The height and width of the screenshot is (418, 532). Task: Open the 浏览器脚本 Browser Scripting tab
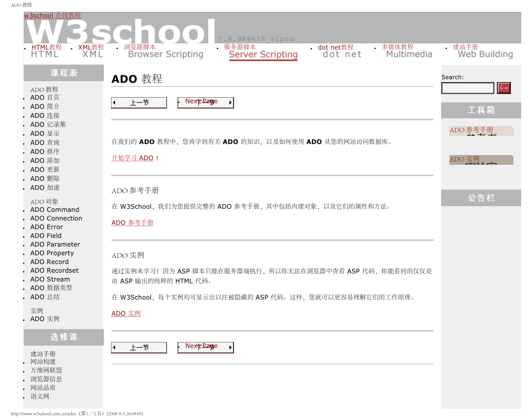[165, 51]
